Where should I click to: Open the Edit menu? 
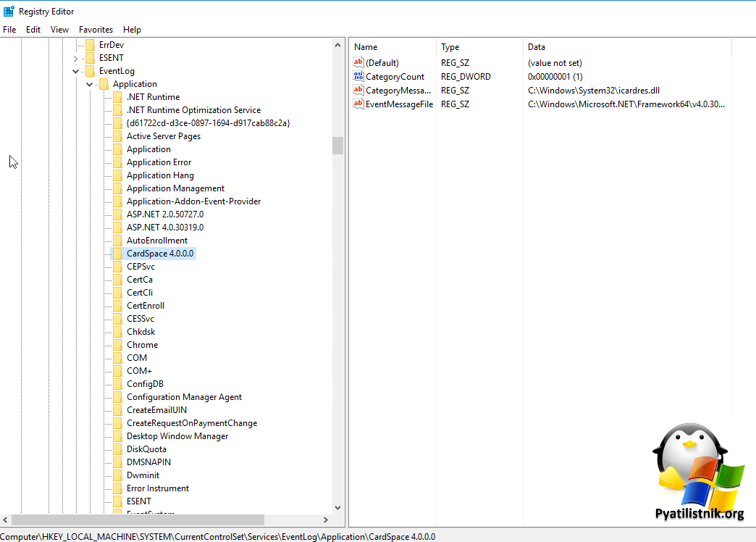click(x=33, y=30)
